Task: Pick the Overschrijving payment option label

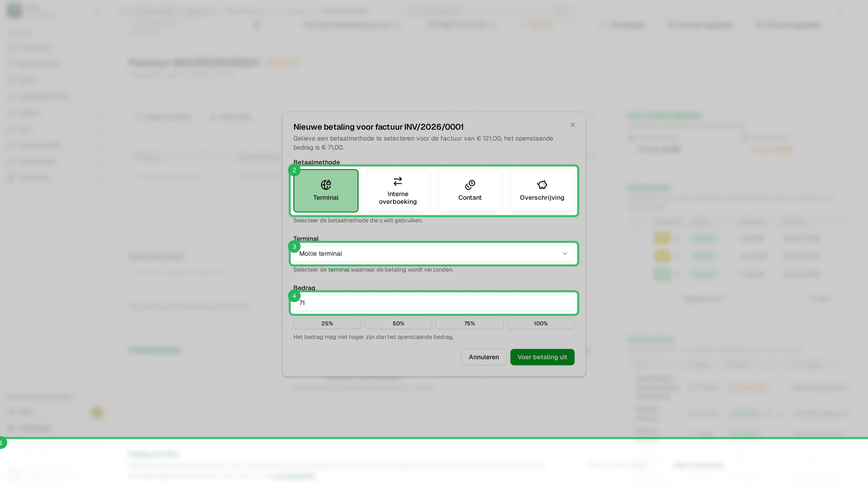Action: [x=542, y=198]
